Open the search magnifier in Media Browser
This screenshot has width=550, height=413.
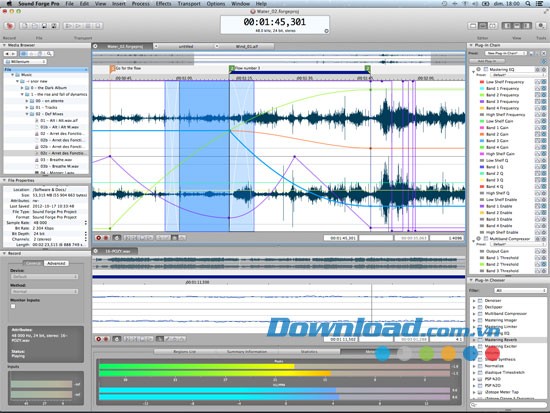pyautogui.click(x=49, y=54)
